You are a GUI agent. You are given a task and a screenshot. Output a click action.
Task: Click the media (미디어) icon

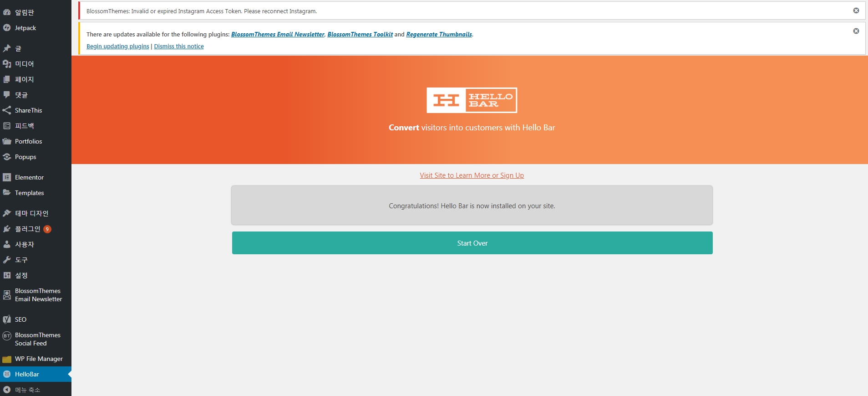[x=7, y=64]
